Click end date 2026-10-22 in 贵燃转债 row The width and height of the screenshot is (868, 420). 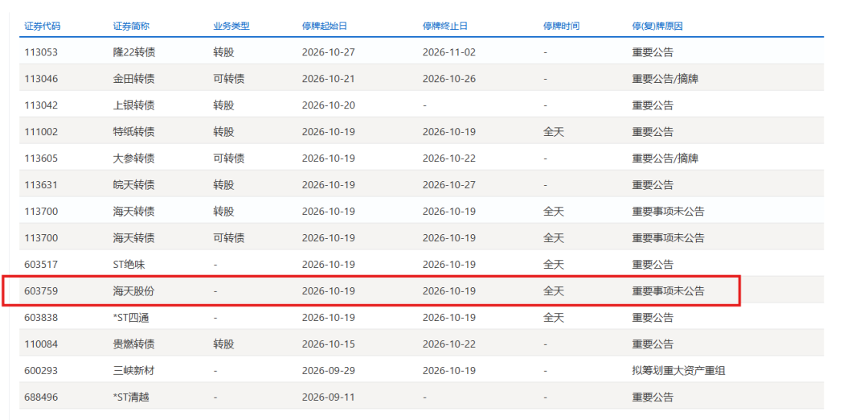[449, 344]
